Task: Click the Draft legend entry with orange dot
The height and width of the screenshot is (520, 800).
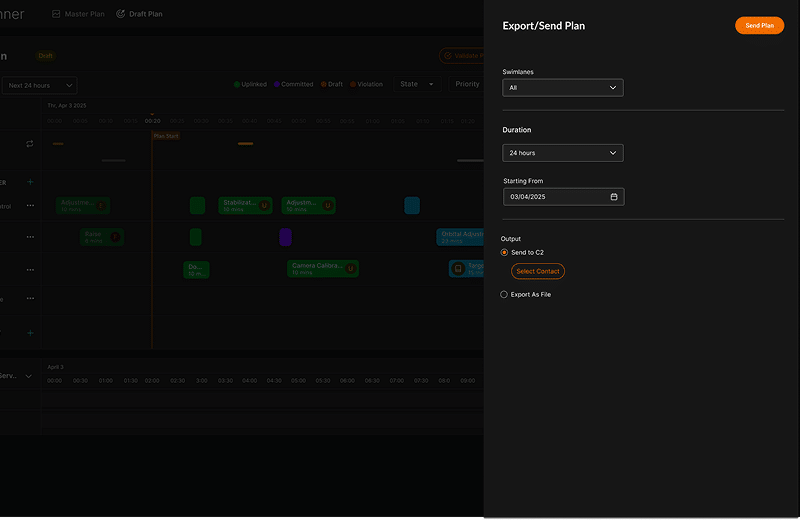Action: [x=332, y=84]
